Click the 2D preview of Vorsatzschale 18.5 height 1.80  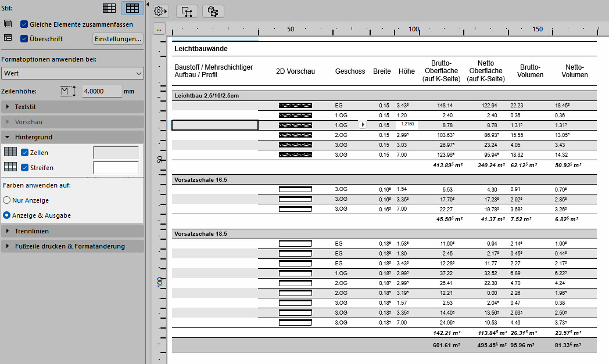[295, 253]
